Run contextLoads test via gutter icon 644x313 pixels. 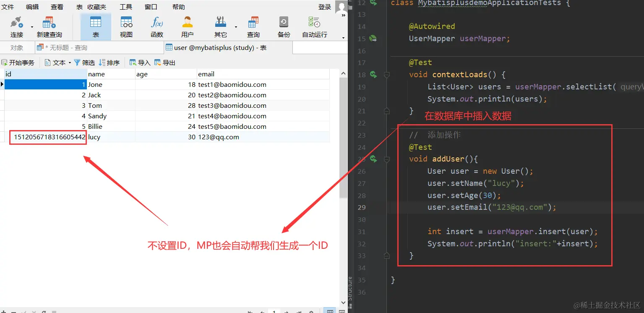point(373,75)
